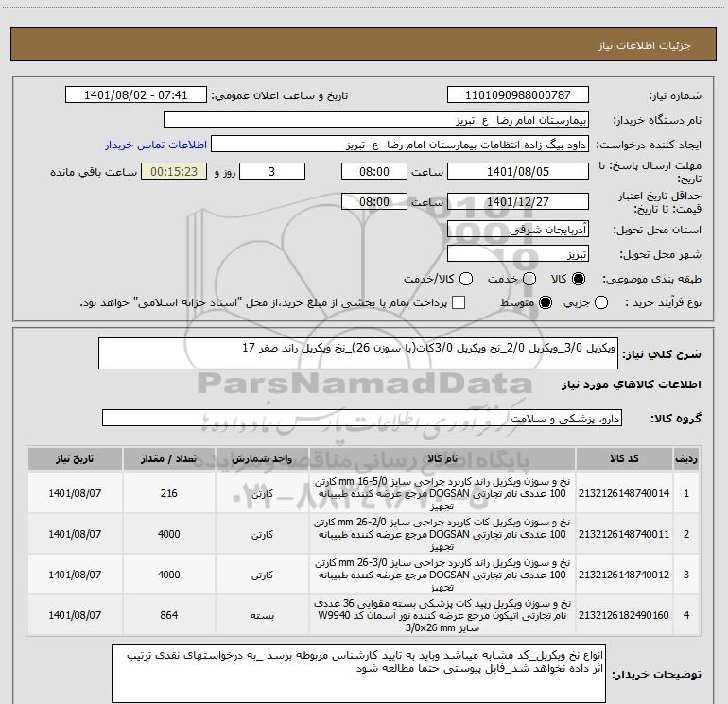This screenshot has height=704, width=728.
Task: Open the اطلاعات تماس خریدار link
Action: pyautogui.click(x=156, y=145)
